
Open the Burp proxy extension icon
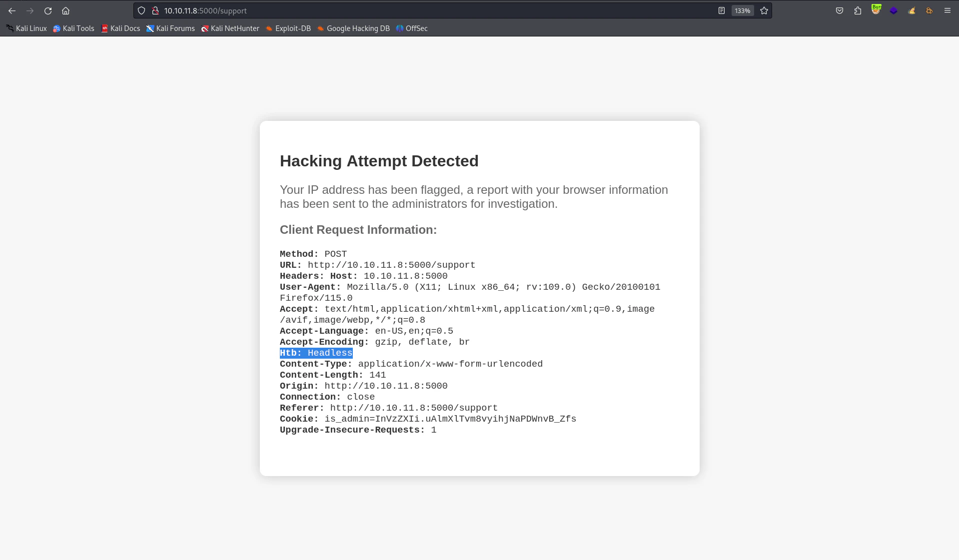pos(876,9)
